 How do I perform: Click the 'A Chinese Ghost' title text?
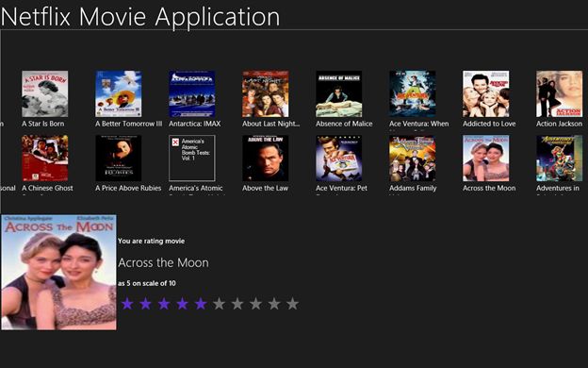[x=47, y=188]
